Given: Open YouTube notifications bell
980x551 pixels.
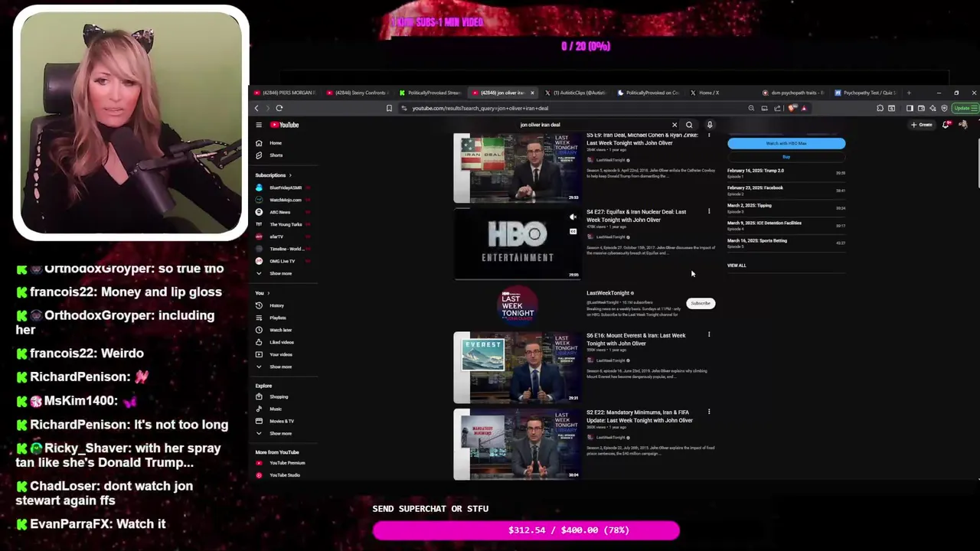Looking at the screenshot, I should tap(947, 125).
